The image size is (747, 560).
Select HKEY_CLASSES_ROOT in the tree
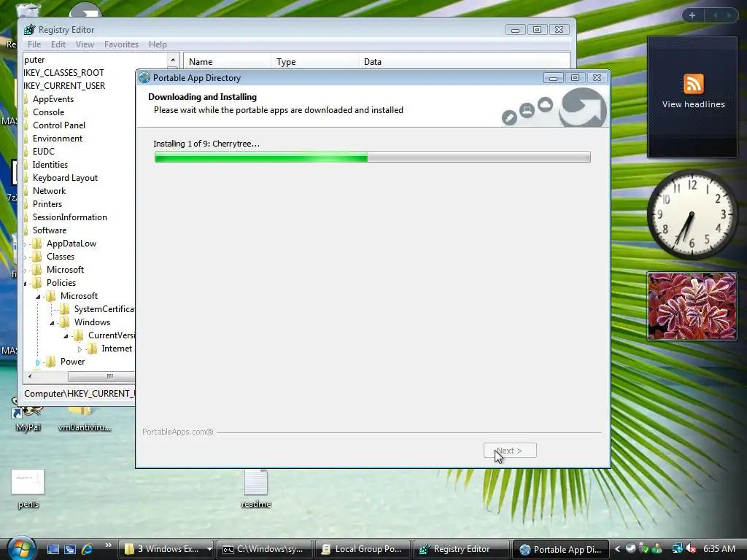[64, 73]
